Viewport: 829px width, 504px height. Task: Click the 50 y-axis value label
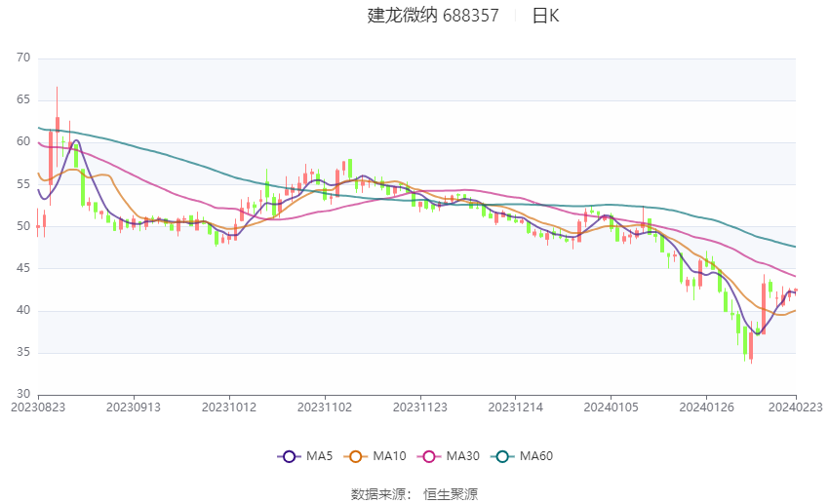click(23, 226)
